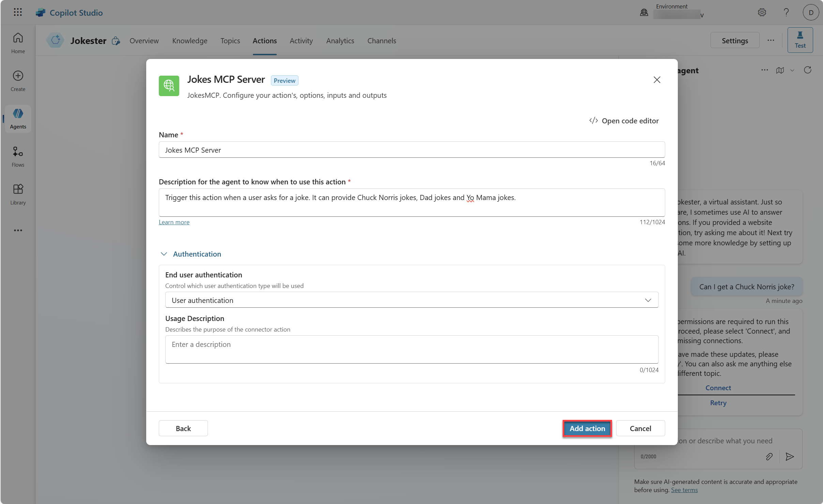Open the Learn more link
The height and width of the screenshot is (504, 823).
point(174,222)
